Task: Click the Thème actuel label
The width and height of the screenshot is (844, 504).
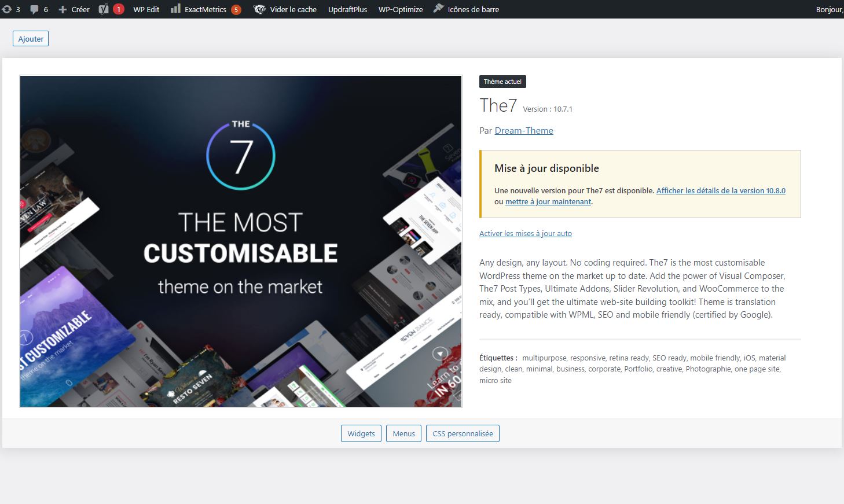Action: click(502, 82)
